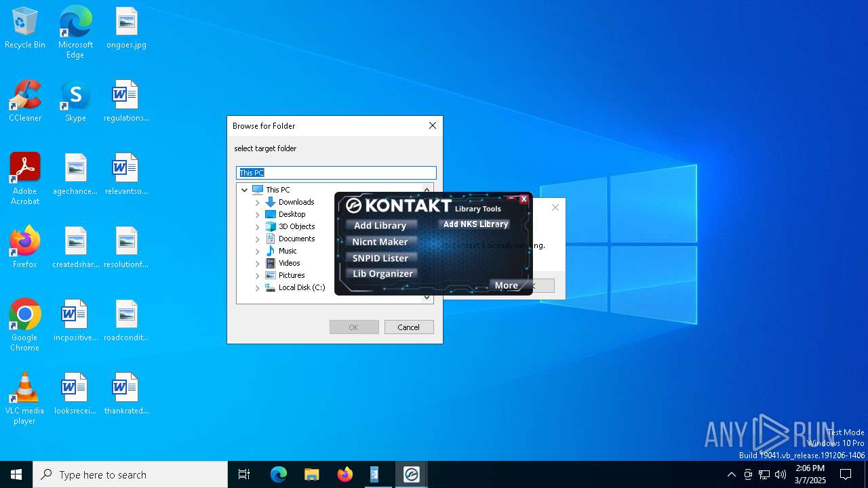Screen dimensions: 868x488
Task: Open File Explorer from the taskbar
Action: click(x=311, y=474)
